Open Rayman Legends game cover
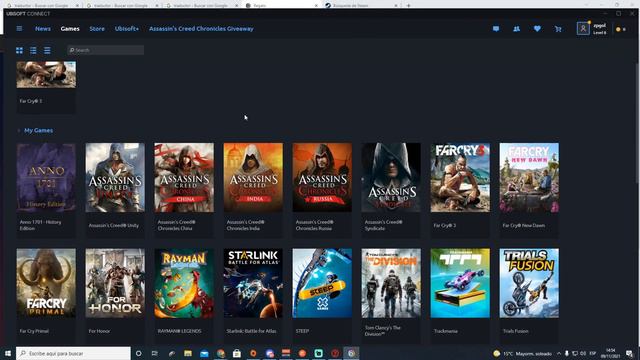Image resolution: width=640 pixels, height=360 pixels. 184,283
